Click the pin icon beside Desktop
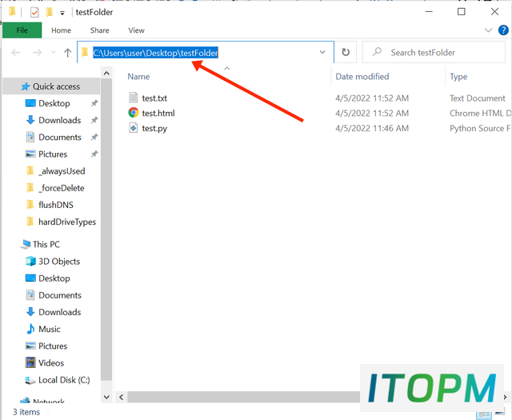The width and height of the screenshot is (512, 420). click(94, 103)
